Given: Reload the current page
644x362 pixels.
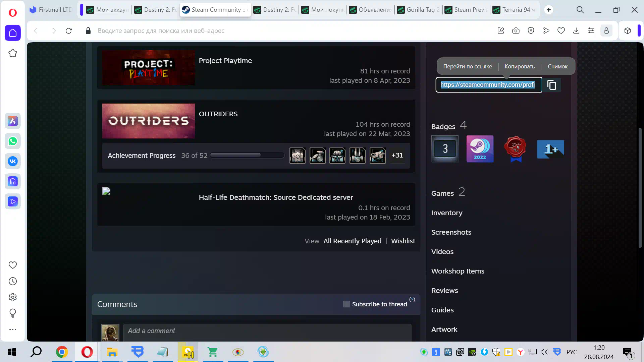Looking at the screenshot, I should coord(69,31).
